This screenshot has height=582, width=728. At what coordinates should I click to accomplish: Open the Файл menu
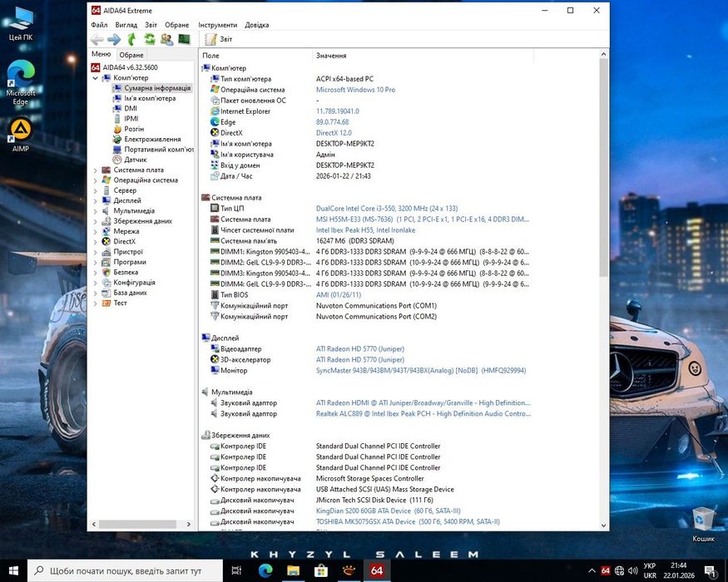[99, 25]
